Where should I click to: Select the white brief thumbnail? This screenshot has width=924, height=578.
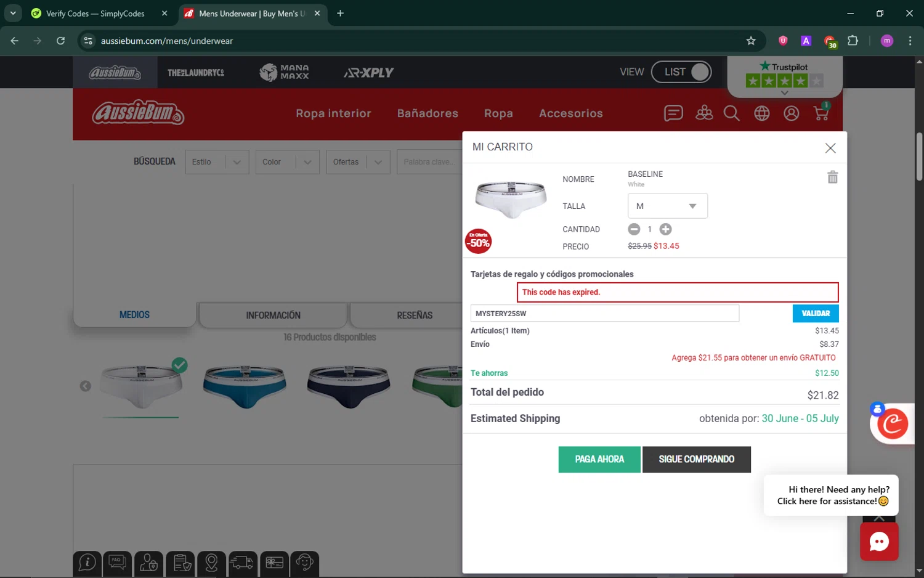click(142, 386)
